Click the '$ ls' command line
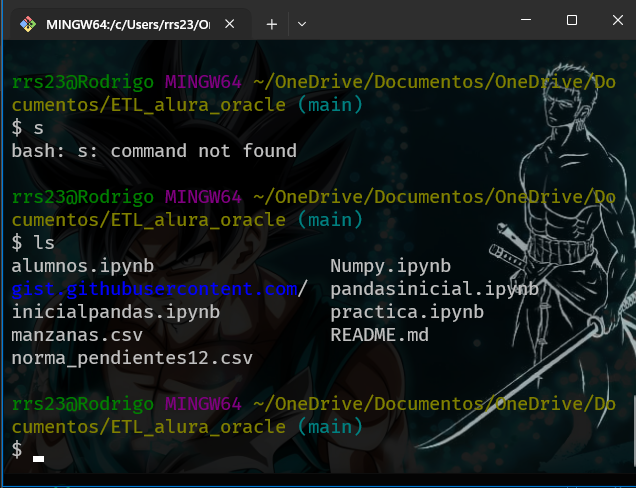 point(33,243)
